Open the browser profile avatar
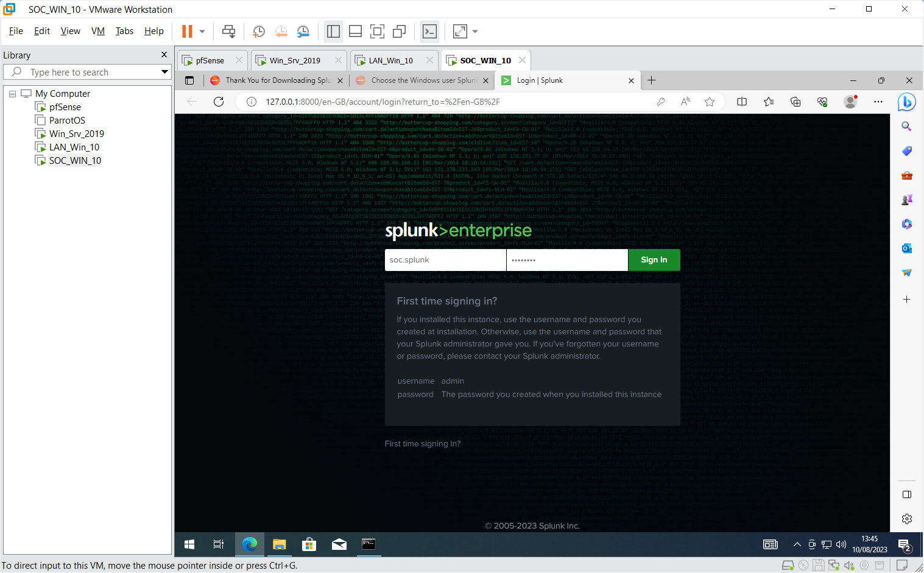The image size is (924, 573). (850, 102)
